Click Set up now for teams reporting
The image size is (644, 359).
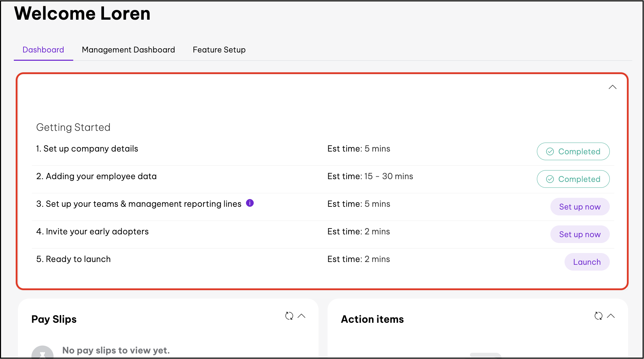click(579, 207)
